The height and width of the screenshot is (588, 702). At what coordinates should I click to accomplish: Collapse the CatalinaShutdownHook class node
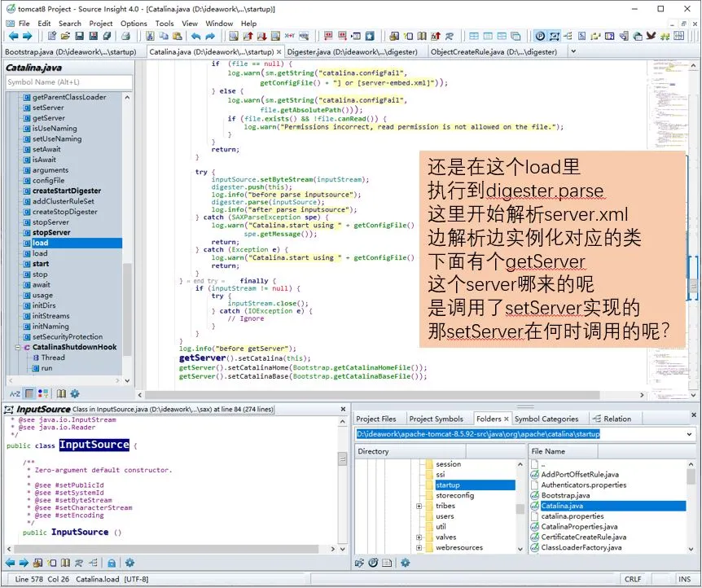click(x=18, y=348)
